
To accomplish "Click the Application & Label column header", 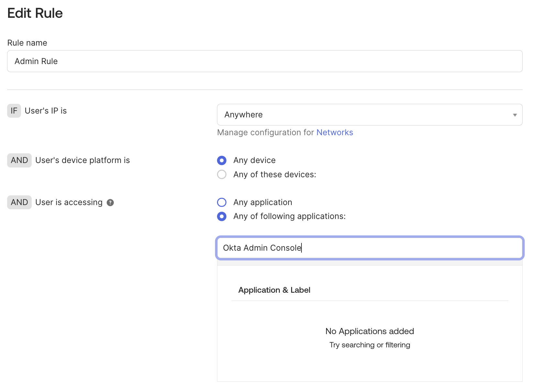I will coord(274,290).
